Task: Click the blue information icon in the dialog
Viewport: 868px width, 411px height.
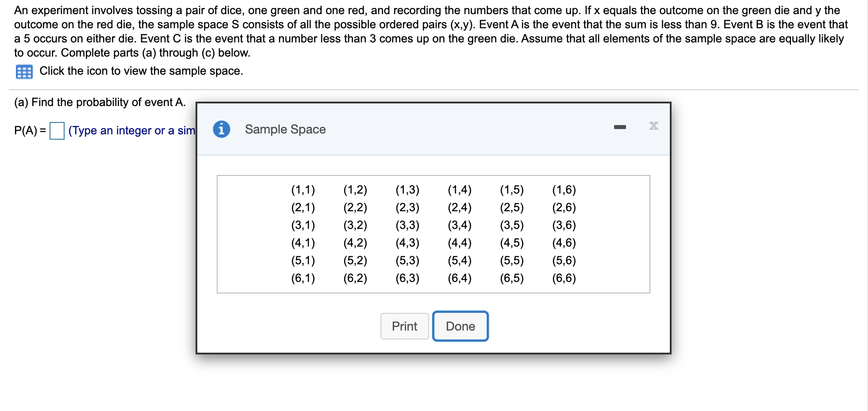Action: [221, 129]
